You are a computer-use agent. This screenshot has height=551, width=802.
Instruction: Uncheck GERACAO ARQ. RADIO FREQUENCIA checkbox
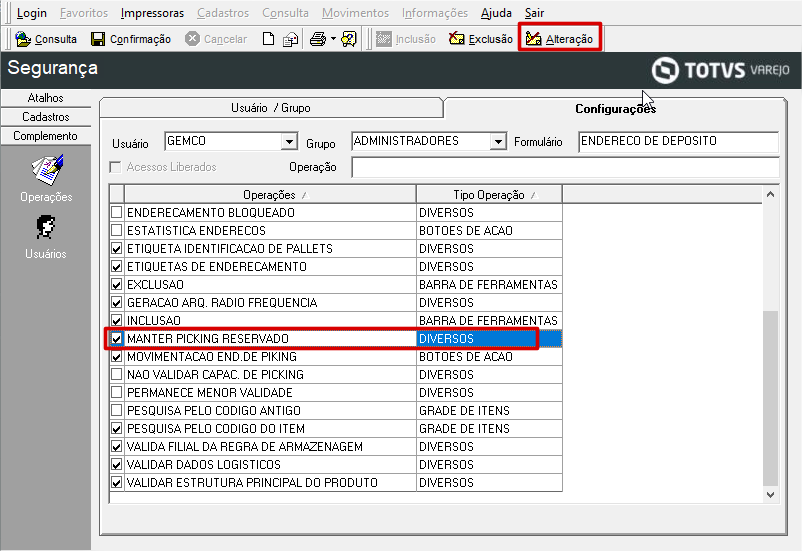(x=117, y=302)
